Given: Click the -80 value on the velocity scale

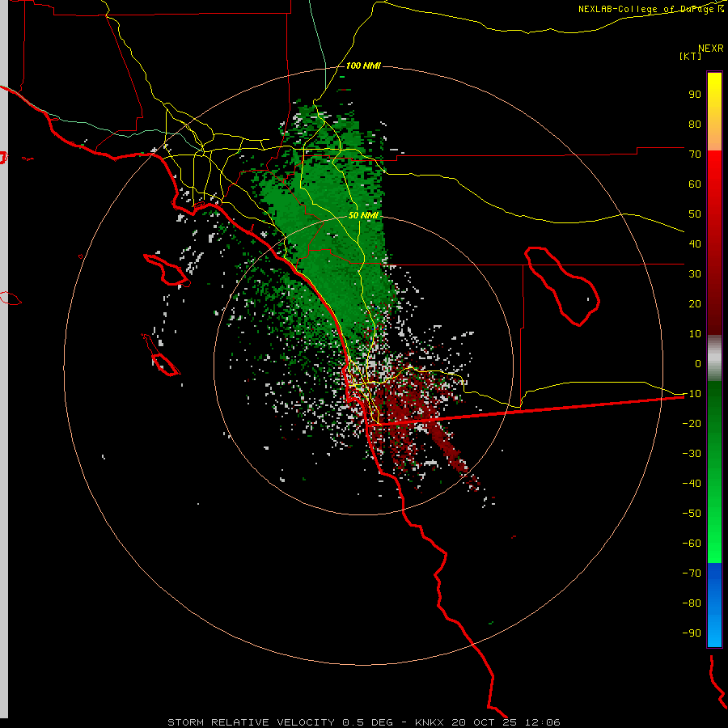Looking at the screenshot, I should point(692,603).
